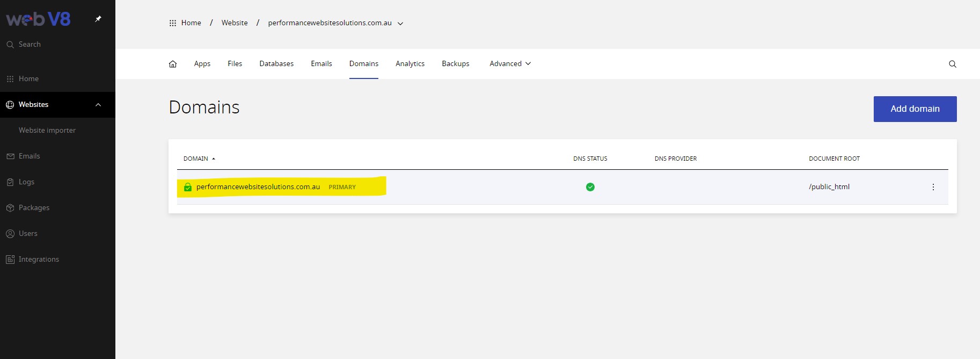980x359 pixels.
Task: Go to Integrations in the sidebar
Action: point(39,260)
